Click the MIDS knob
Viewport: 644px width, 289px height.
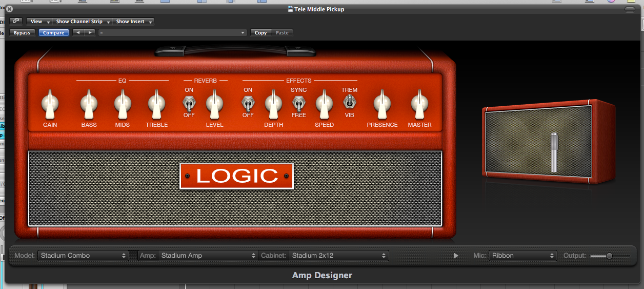coord(123,104)
